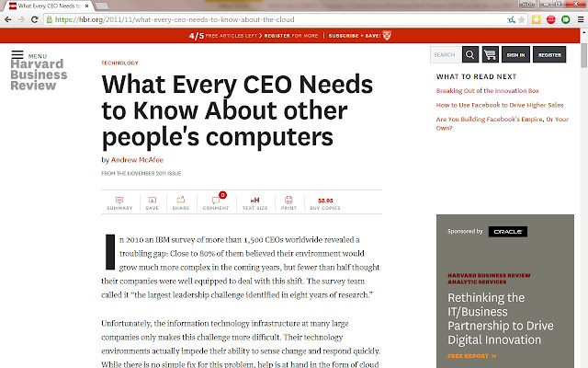Click the scrollbar up arrow

[x=584, y=33]
